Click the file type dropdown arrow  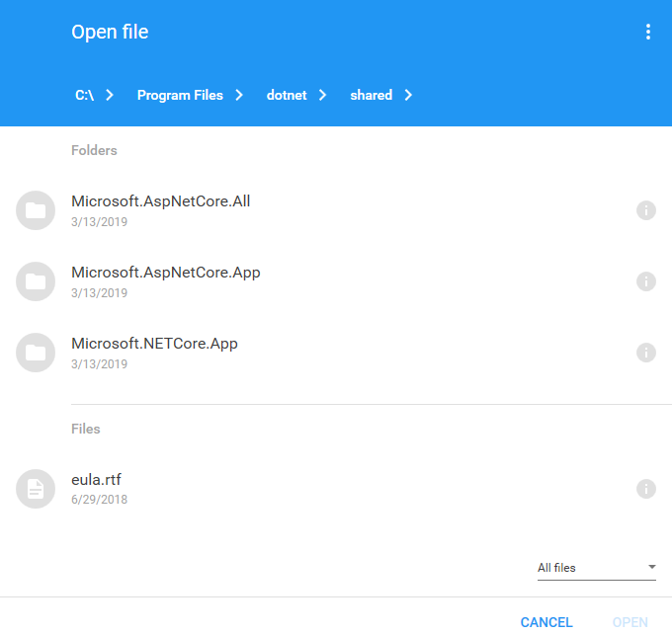point(652,567)
